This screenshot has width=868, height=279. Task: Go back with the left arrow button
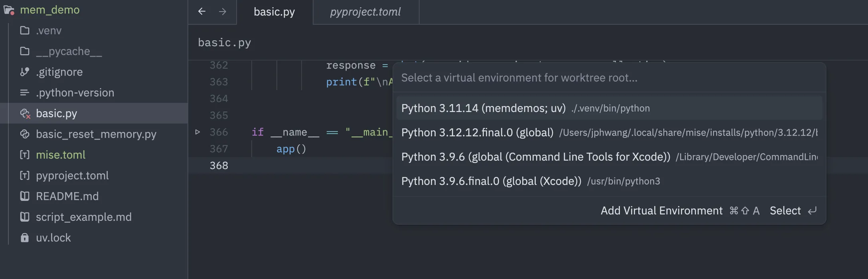202,11
